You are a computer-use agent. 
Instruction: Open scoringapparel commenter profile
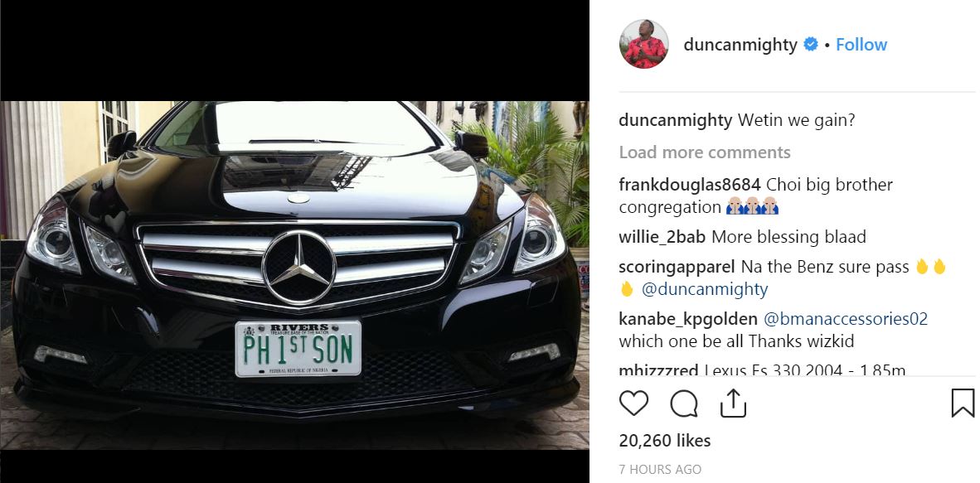677,268
